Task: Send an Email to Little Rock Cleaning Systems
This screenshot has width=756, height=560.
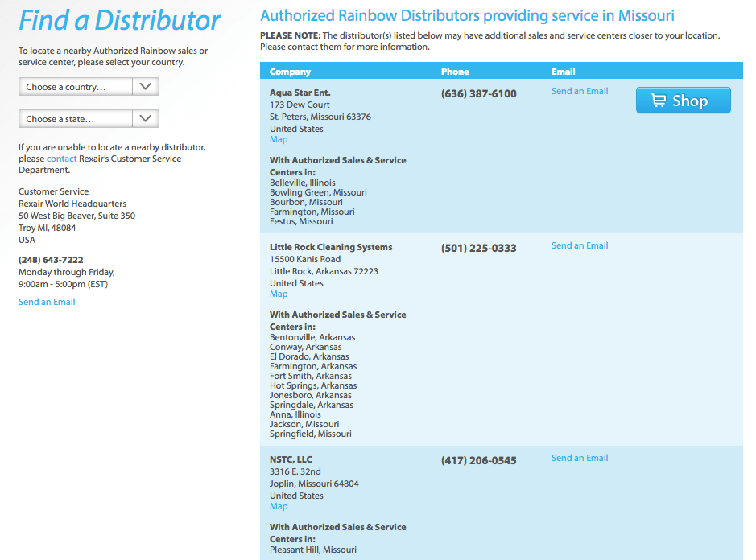Action: 580,245
